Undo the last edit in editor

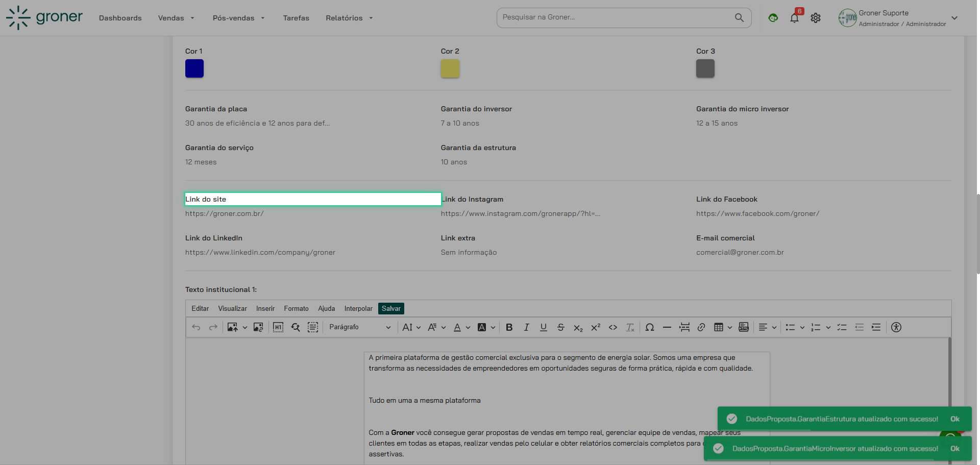pyautogui.click(x=196, y=327)
